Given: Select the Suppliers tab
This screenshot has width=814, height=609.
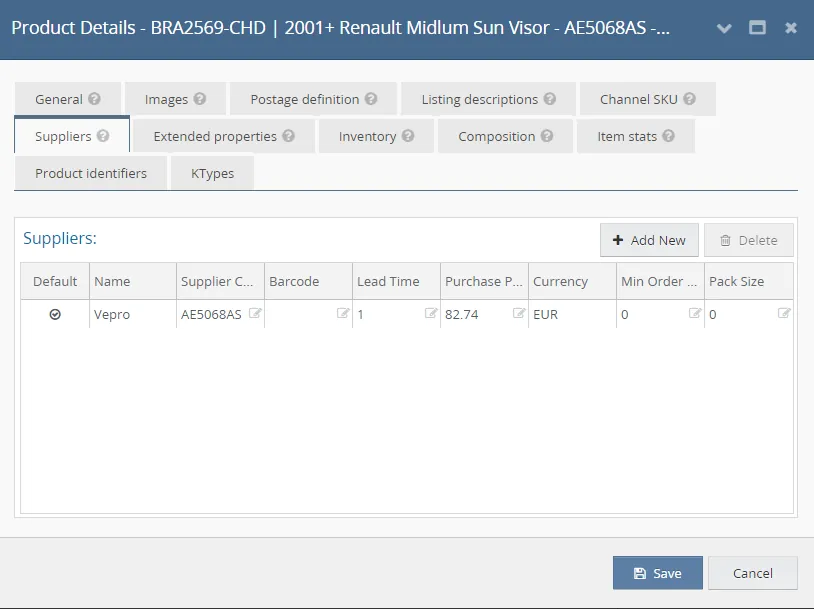Looking at the screenshot, I should point(72,136).
